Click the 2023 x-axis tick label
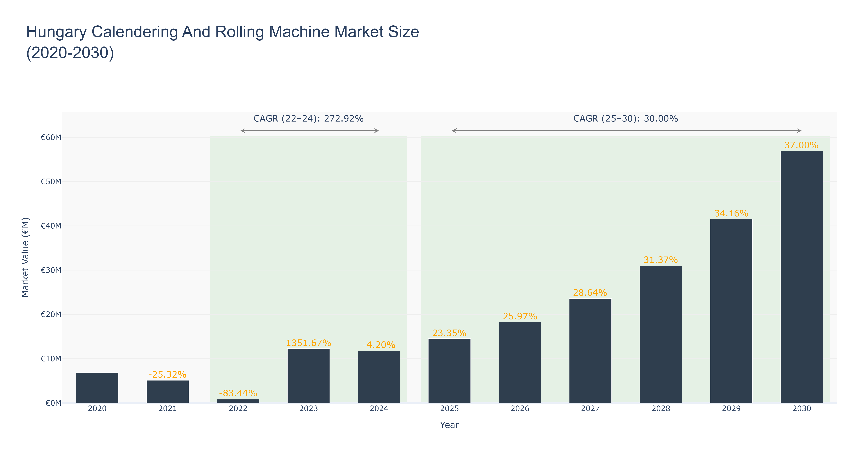This screenshot has height=465, width=868. point(308,408)
